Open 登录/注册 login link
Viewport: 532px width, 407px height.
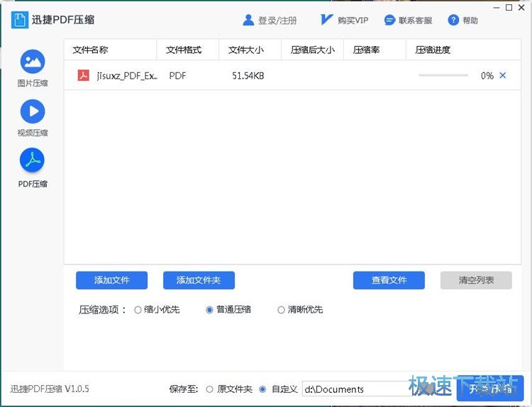[277, 21]
